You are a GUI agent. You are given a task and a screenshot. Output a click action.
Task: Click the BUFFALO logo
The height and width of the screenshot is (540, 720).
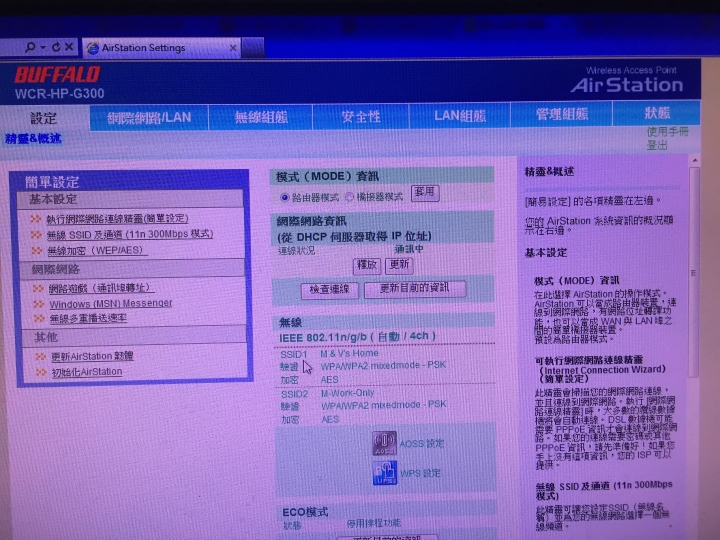57,74
